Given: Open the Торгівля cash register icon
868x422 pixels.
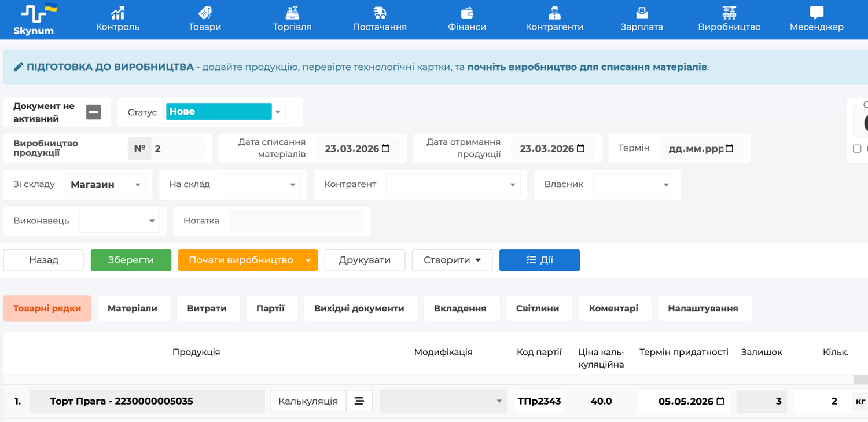Looking at the screenshot, I should pyautogui.click(x=292, y=13).
